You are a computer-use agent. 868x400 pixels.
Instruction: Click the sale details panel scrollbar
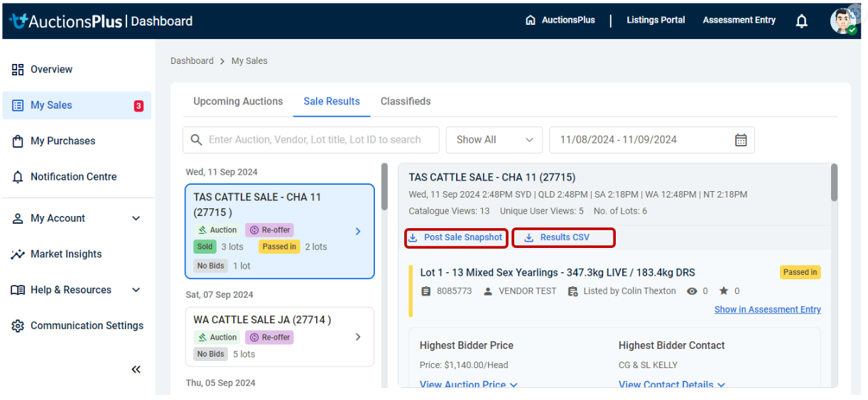click(834, 182)
